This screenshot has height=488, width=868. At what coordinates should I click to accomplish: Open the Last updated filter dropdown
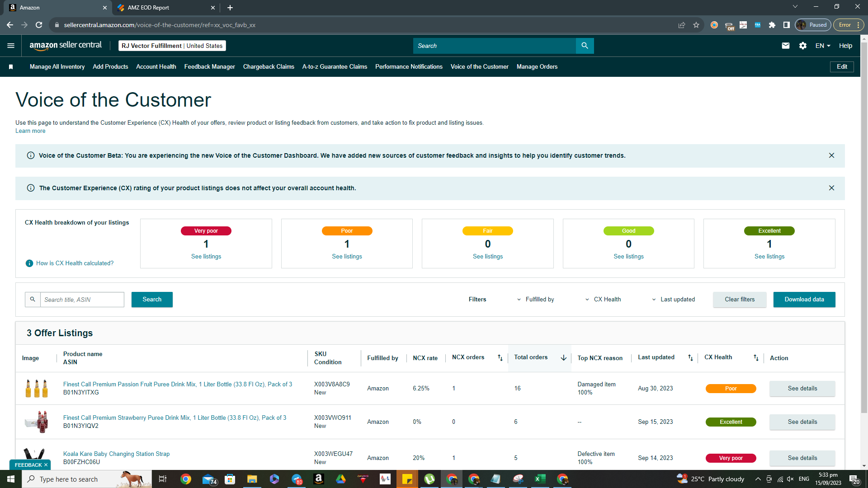[674, 300]
